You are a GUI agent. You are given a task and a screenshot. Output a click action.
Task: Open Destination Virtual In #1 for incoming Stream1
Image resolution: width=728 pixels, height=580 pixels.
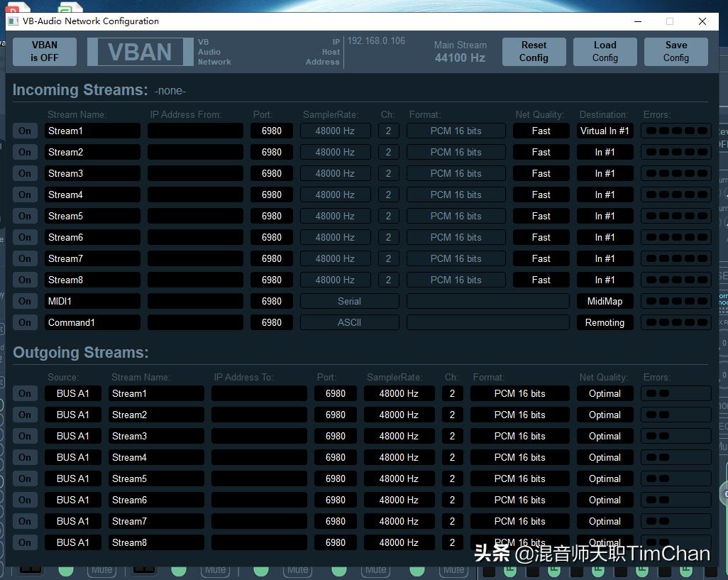pyautogui.click(x=605, y=131)
